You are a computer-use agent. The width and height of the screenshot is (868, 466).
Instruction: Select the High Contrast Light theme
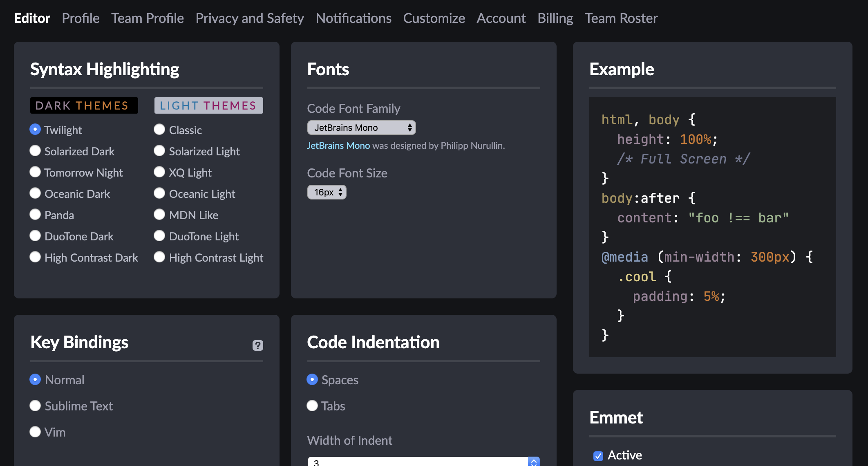pyautogui.click(x=159, y=257)
